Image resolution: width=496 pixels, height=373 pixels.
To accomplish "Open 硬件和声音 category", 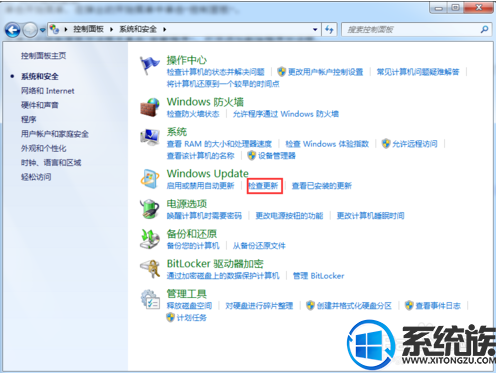I will tap(40, 105).
